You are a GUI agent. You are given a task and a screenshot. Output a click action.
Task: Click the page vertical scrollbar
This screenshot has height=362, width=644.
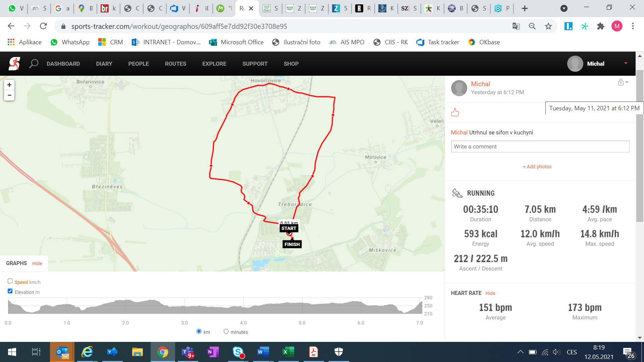click(640, 146)
